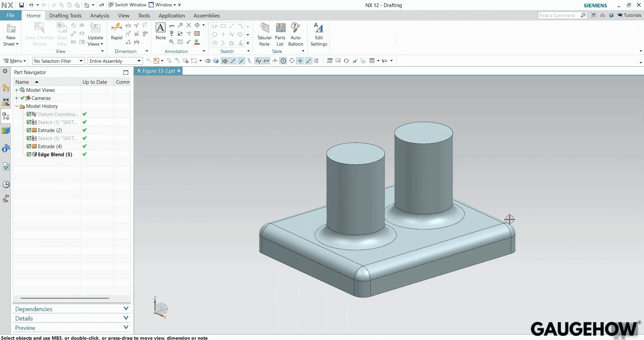Uncheck the Extrude (2) feature checkbox
This screenshot has height=340, width=644.
(x=29, y=130)
